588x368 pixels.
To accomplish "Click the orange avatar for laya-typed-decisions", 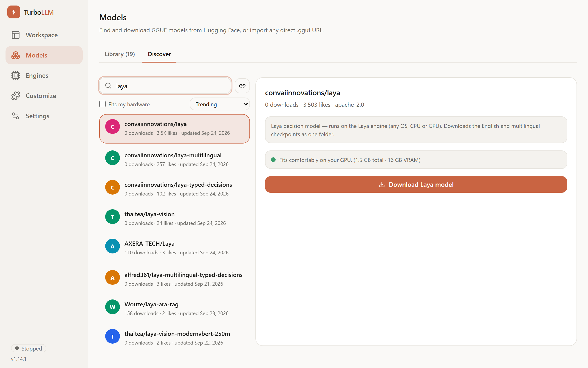I will (x=113, y=187).
